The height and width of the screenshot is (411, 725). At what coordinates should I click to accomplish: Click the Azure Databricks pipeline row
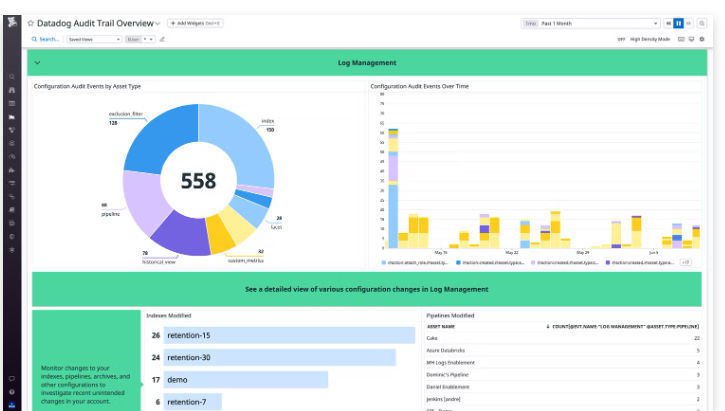point(563,350)
